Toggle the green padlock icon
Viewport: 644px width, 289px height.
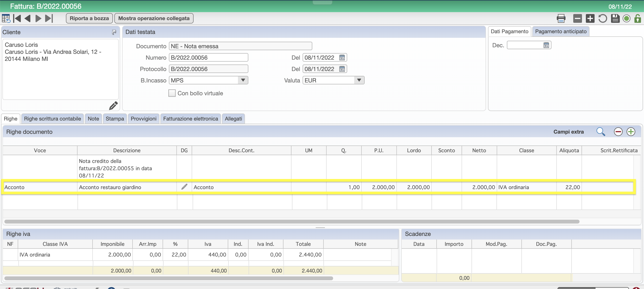(637, 18)
